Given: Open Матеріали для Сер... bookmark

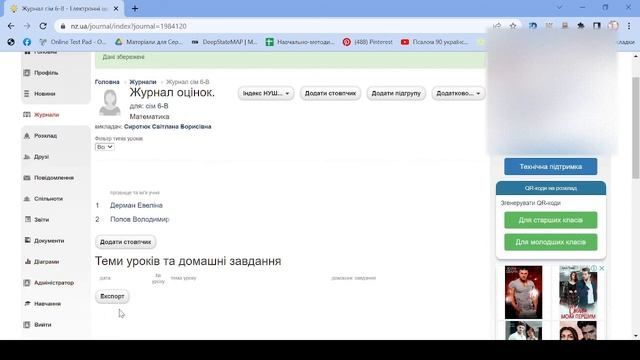Looking at the screenshot, I should [149, 42].
